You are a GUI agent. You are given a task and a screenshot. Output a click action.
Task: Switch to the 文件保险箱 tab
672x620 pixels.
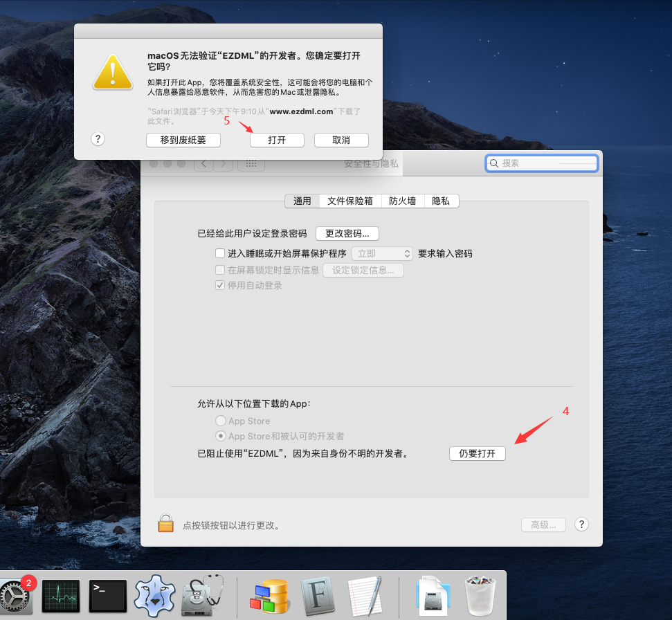[x=350, y=201]
